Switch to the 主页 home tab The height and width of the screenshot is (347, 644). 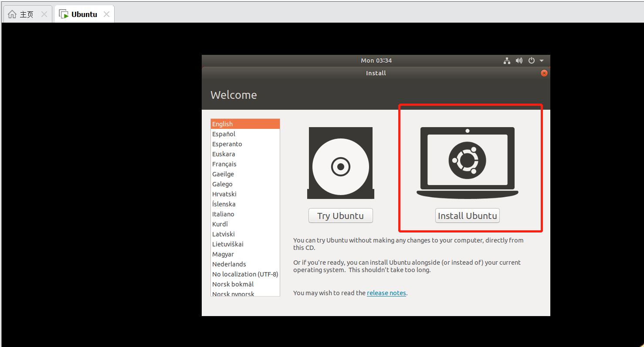(27, 14)
